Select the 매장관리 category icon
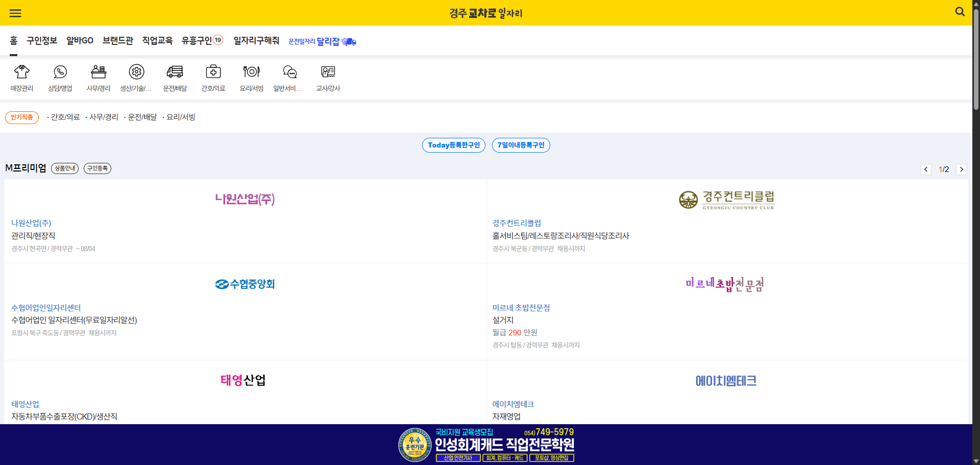 (21, 78)
